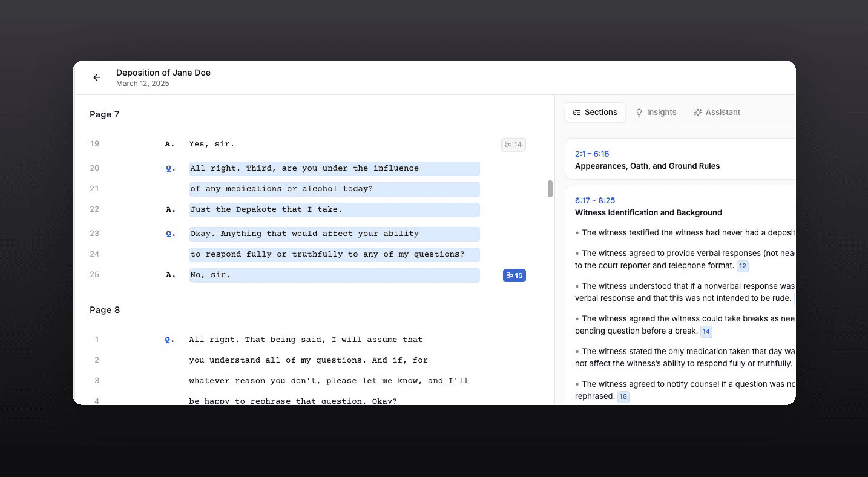Viewport: 868px width, 477px height.
Task: Click citation badge 16 in summary
Action: pyautogui.click(x=623, y=396)
